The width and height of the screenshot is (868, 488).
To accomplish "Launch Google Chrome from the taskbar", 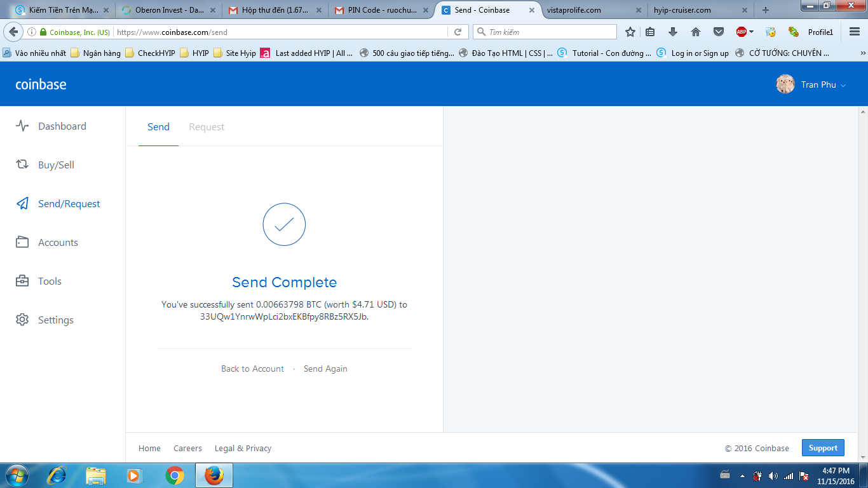I will tap(175, 475).
